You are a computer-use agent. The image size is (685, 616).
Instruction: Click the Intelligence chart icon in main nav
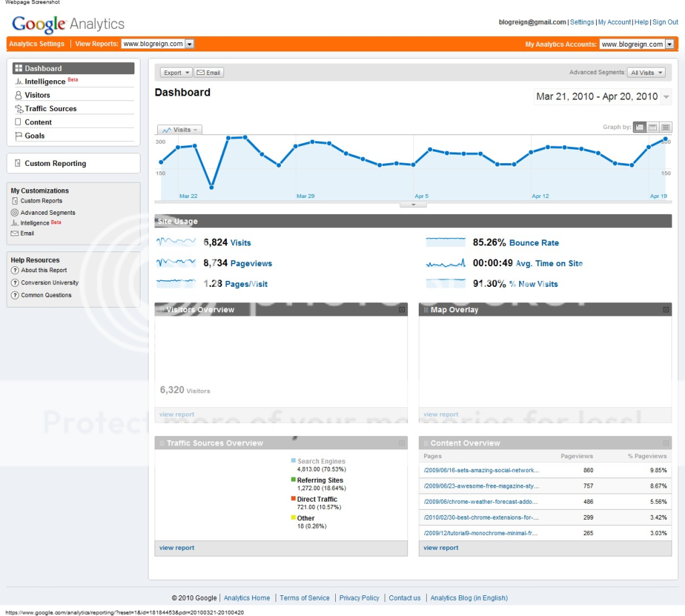coord(19,81)
